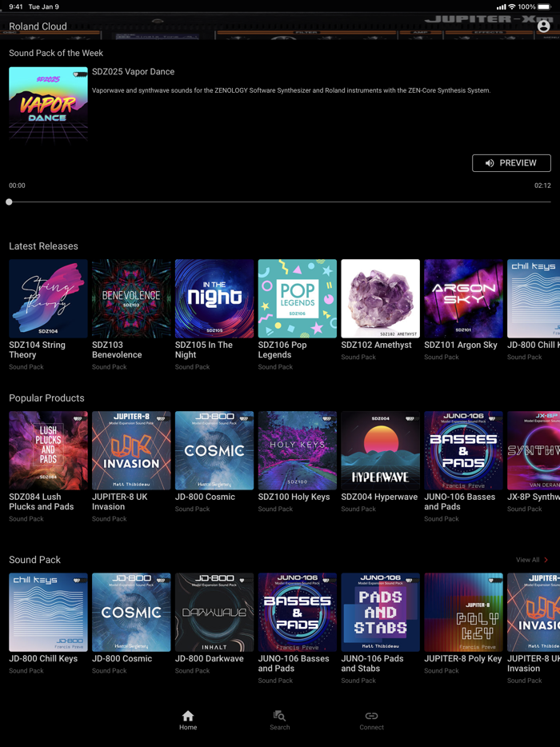Select 'SDZ102 Amethyst' title text
560x747 pixels.
[376, 345]
